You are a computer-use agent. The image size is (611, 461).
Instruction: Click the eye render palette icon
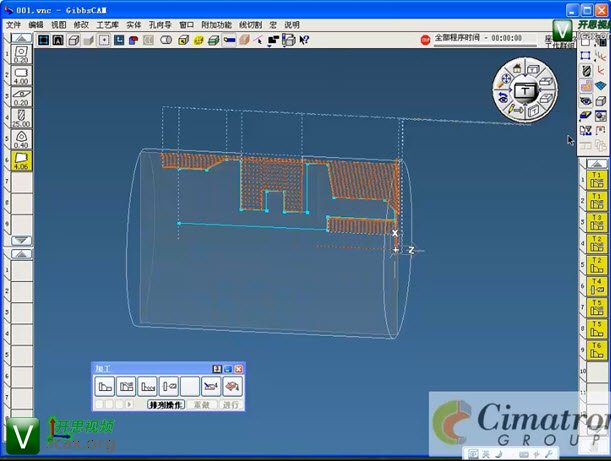click(x=586, y=101)
